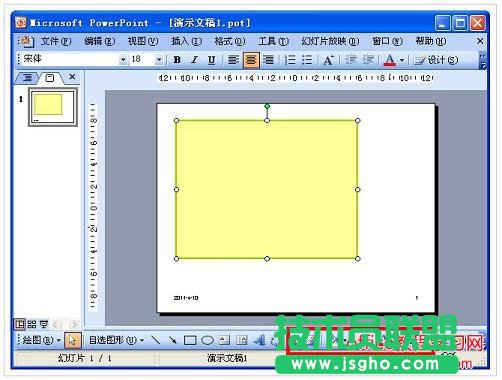
Task: Close the document window with menu-bar X
Action: [x=480, y=41]
